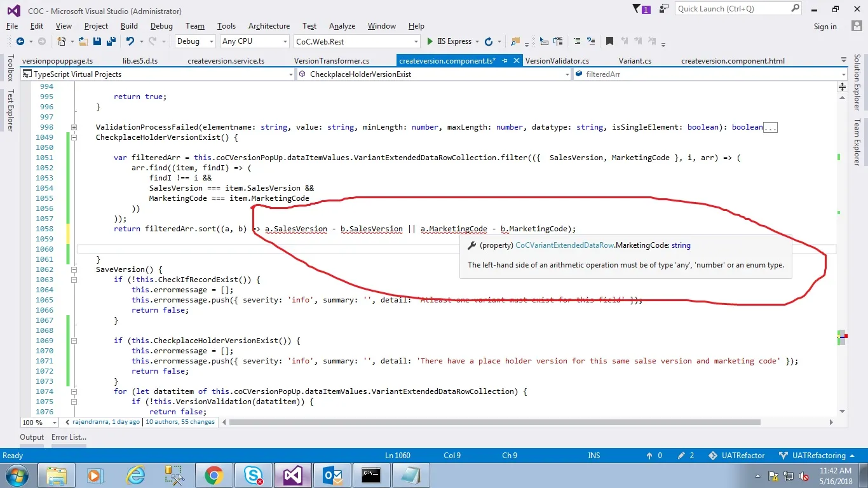This screenshot has height=488, width=868.
Task: Collapse the SaveVersion method outline
Action: 74,269
